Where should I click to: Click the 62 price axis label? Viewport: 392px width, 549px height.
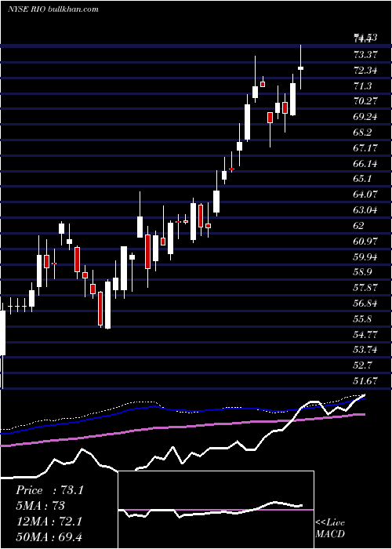coord(359,226)
